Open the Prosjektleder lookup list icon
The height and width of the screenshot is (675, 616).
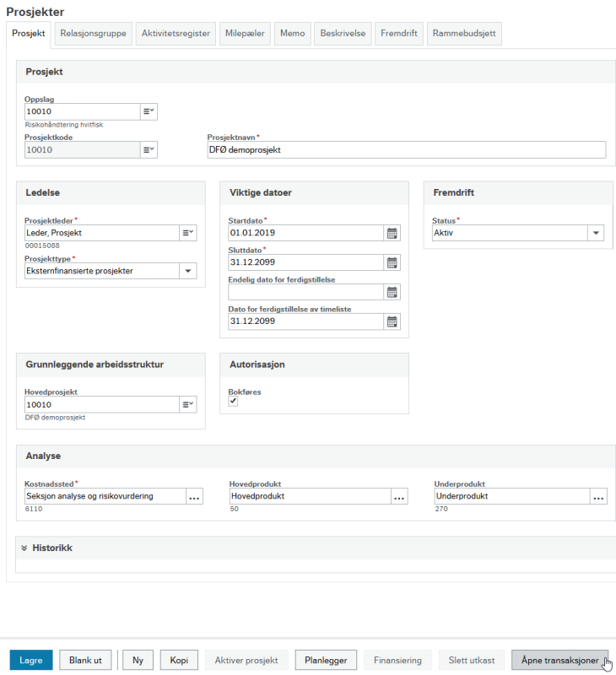[188, 233]
